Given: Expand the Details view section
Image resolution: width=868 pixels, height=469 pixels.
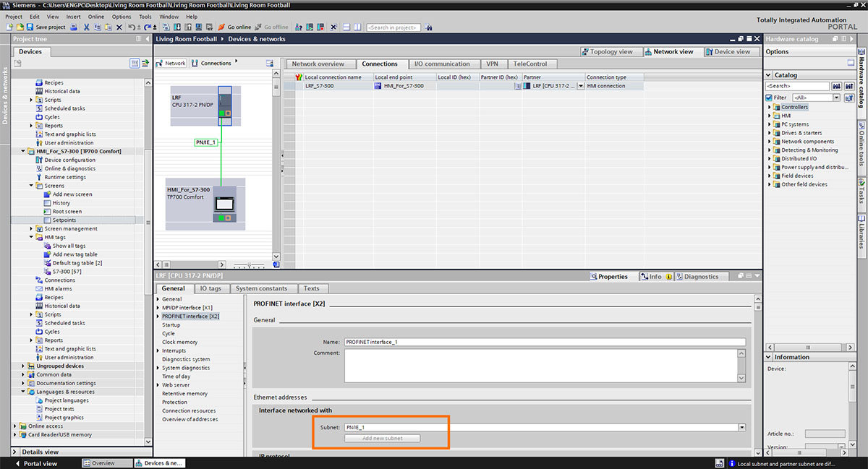Looking at the screenshot, I should pyautogui.click(x=16, y=452).
